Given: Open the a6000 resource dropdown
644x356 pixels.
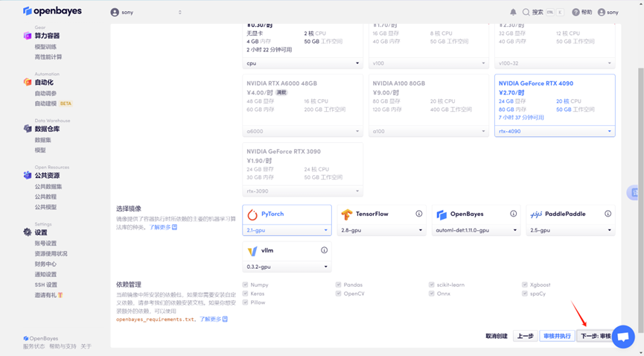Looking at the screenshot, I should (303, 132).
